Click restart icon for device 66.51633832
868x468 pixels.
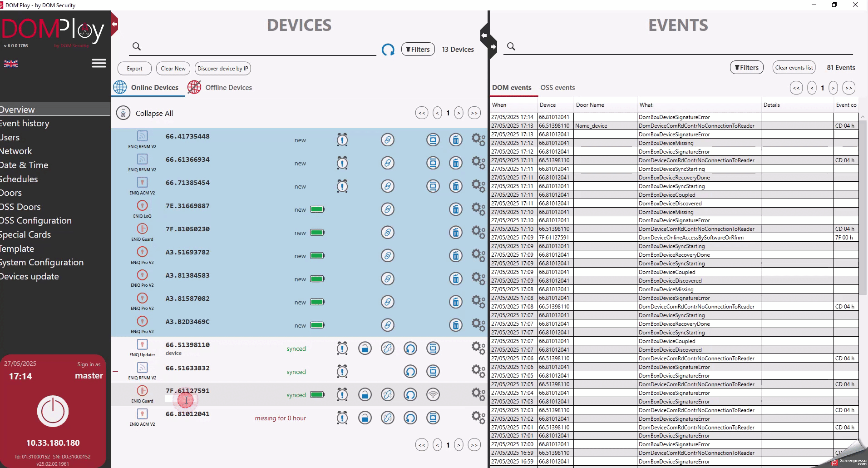click(410, 372)
